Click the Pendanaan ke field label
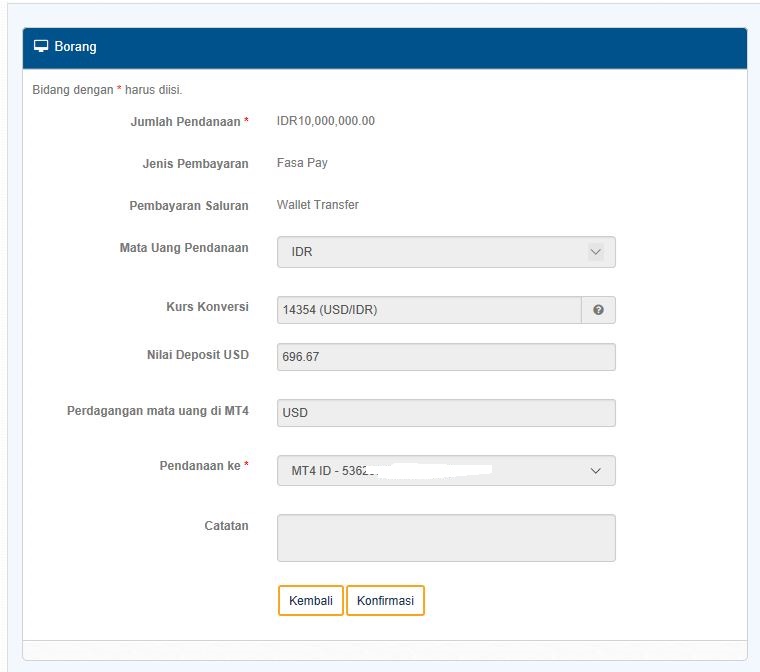Screen dimensions: 760x672 click(201, 466)
